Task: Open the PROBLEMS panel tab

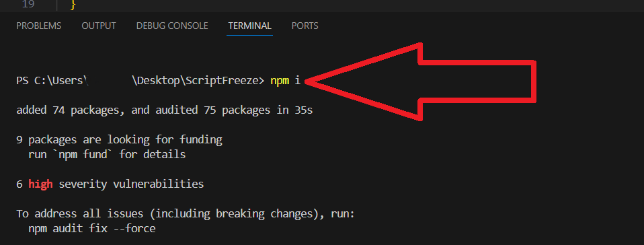Action: (x=38, y=26)
